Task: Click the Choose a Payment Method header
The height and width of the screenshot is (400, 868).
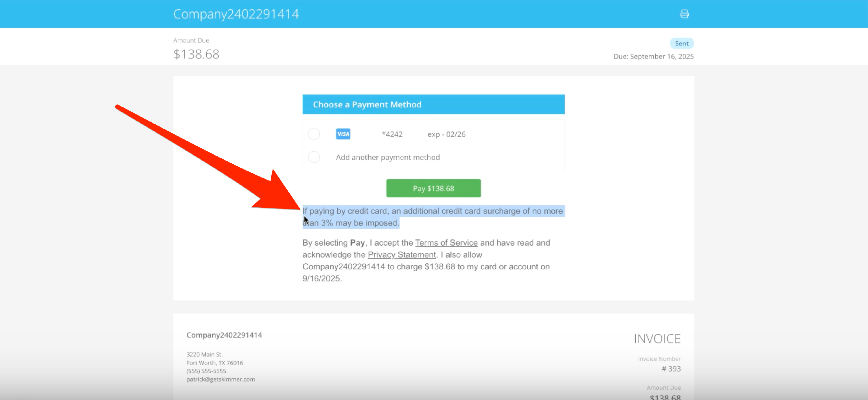Action: point(433,104)
